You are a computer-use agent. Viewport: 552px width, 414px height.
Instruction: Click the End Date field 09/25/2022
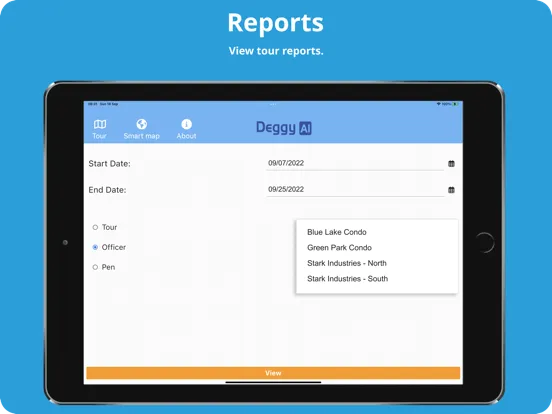coord(355,190)
